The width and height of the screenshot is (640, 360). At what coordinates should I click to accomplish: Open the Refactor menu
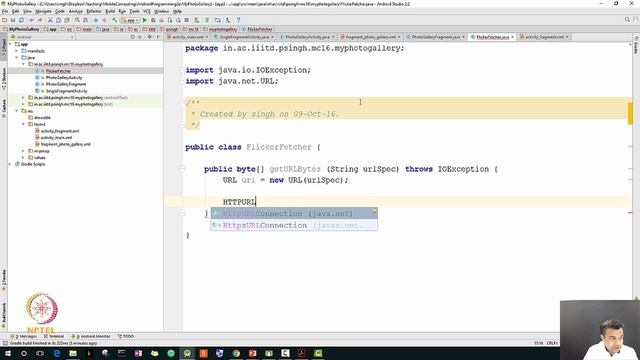pos(94,11)
